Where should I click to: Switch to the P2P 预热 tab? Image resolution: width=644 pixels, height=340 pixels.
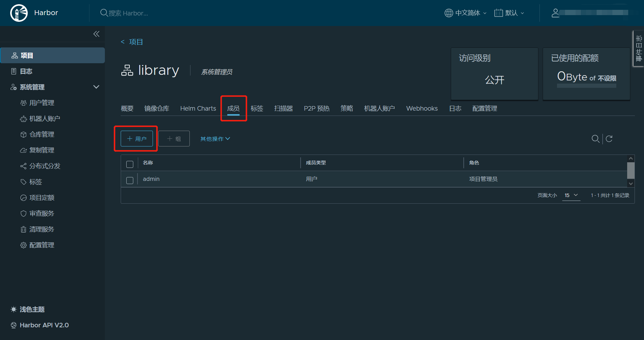[317, 109]
